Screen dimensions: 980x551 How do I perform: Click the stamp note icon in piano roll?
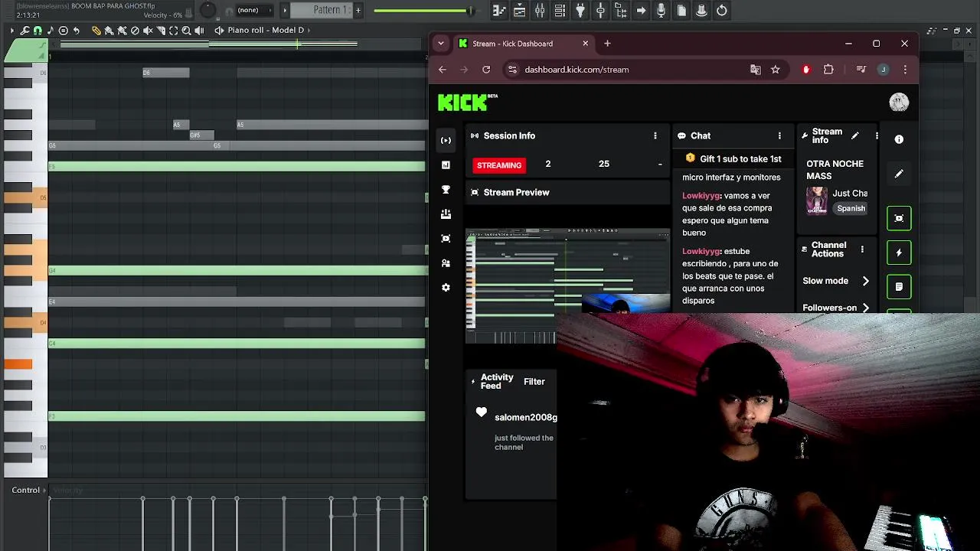point(51,31)
